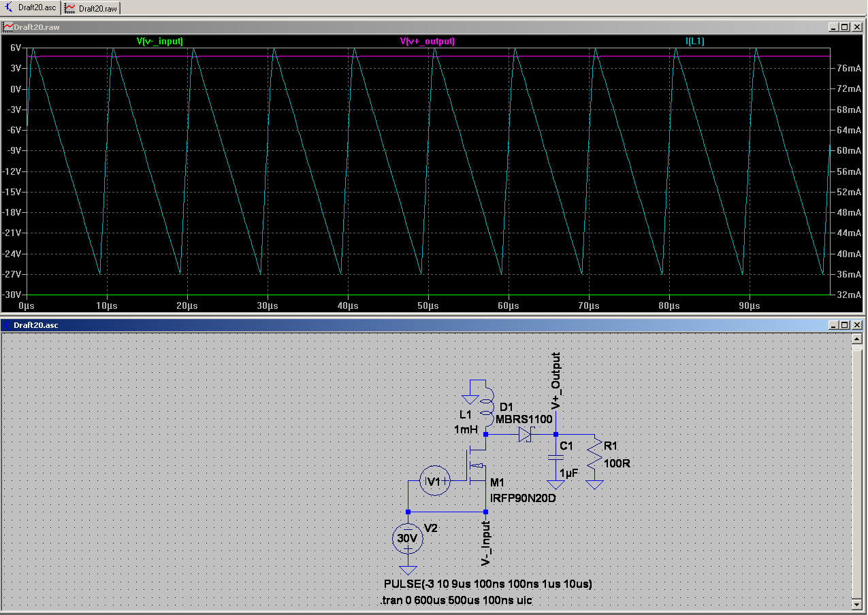The image size is (868, 615).
Task: Select the pulse source V1 symbol
Action: pyautogui.click(x=434, y=481)
